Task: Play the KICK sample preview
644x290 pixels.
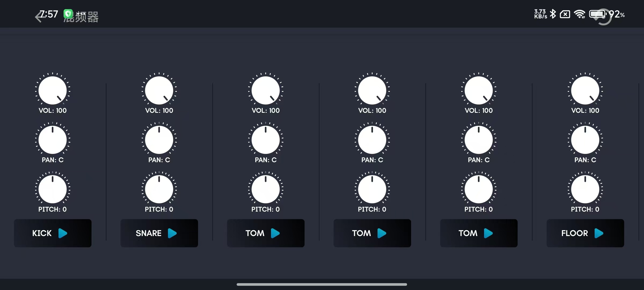Action: pos(53,233)
